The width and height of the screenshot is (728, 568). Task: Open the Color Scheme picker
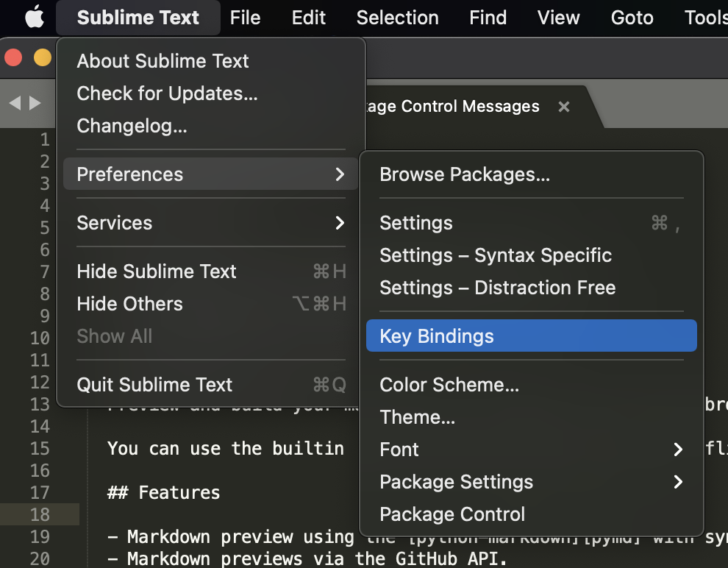pyautogui.click(x=449, y=384)
